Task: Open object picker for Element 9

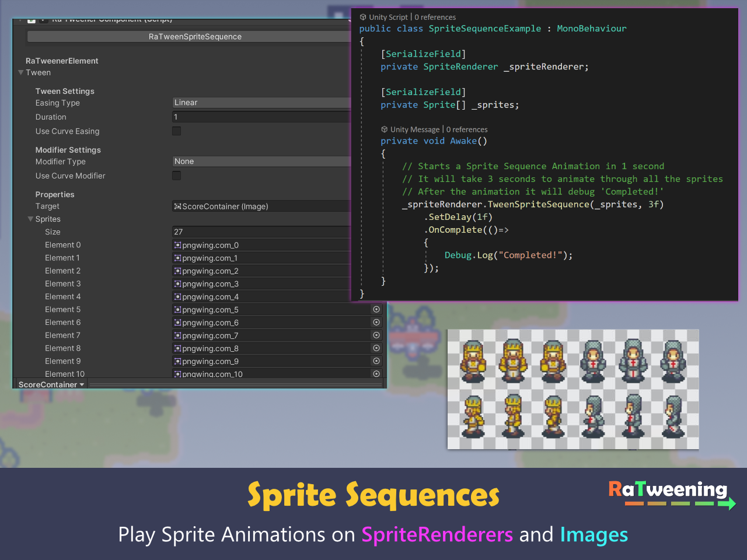Action: [x=376, y=361]
